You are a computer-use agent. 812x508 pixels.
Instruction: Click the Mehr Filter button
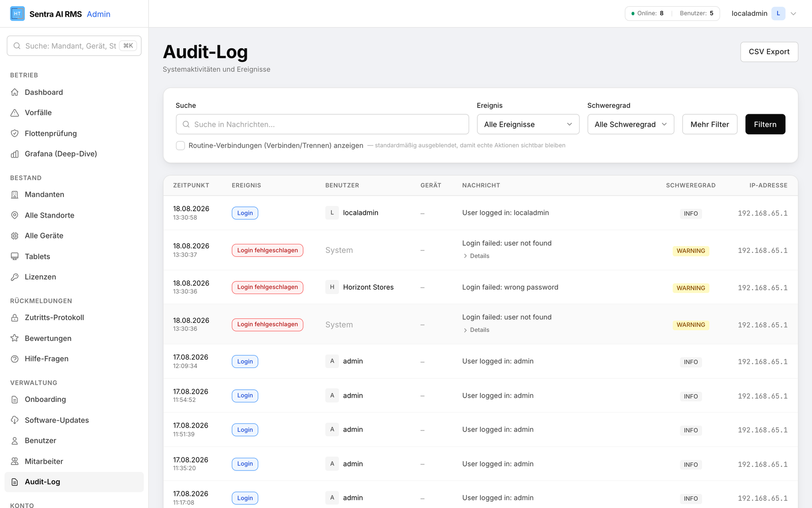pyautogui.click(x=710, y=124)
